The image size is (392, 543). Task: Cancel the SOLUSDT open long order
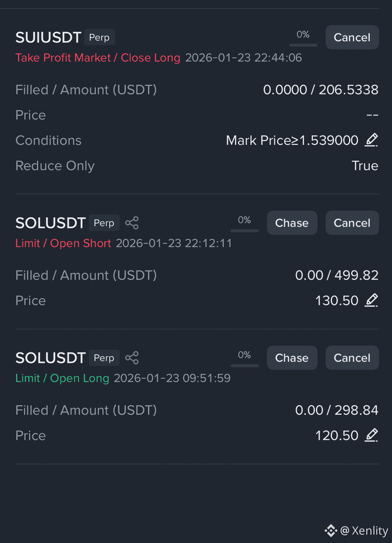352,358
